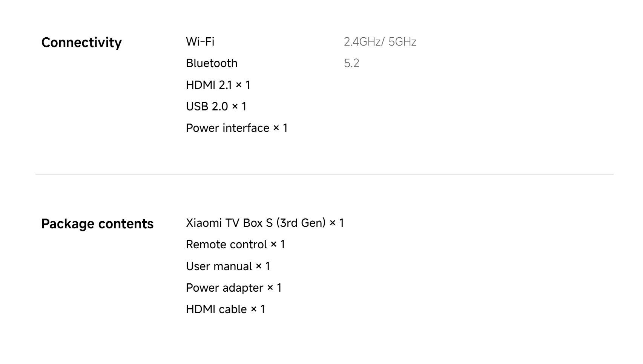This screenshot has height=364, width=643.
Task: Click the USB 2.0 port entry
Action: tap(216, 106)
